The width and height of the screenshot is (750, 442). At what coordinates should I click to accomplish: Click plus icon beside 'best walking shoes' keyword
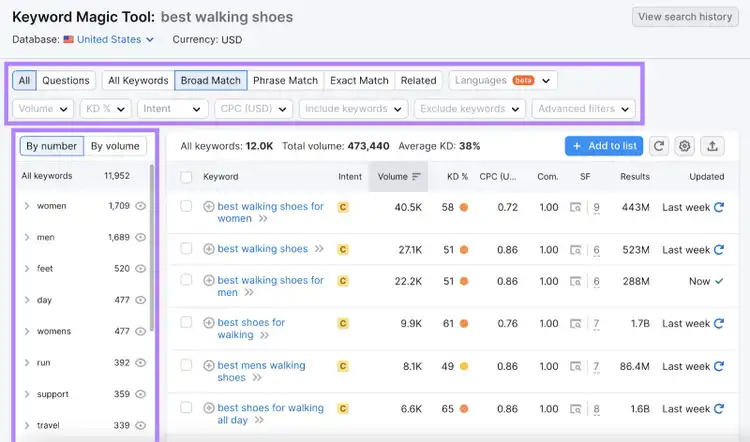click(x=209, y=249)
